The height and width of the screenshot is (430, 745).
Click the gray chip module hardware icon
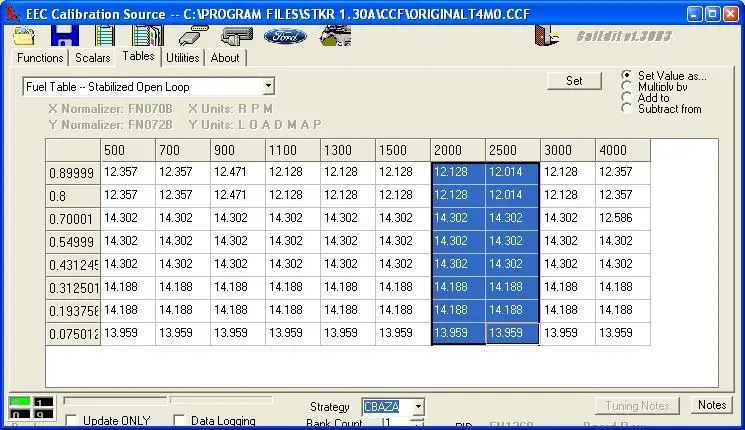point(237,37)
